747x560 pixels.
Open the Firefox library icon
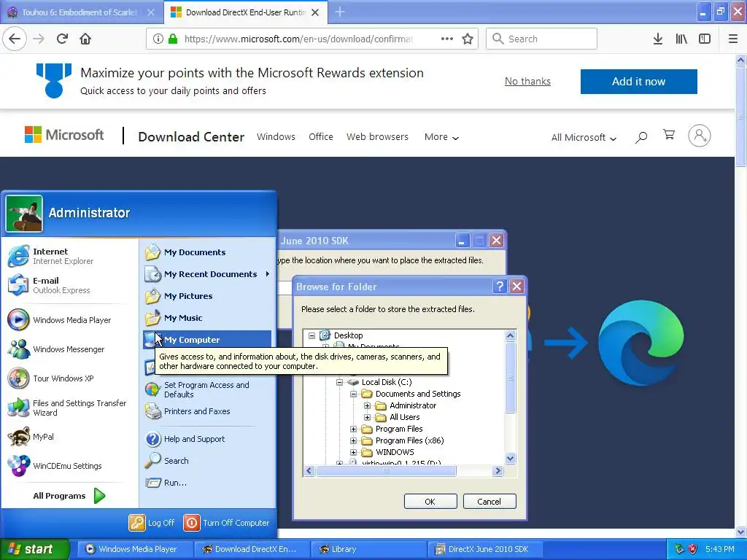click(x=681, y=39)
